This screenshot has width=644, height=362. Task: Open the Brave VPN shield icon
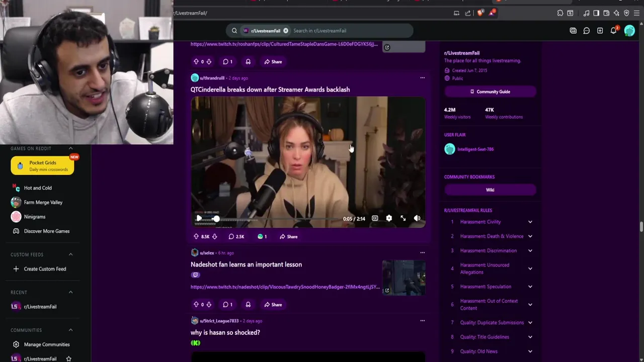[x=626, y=13]
